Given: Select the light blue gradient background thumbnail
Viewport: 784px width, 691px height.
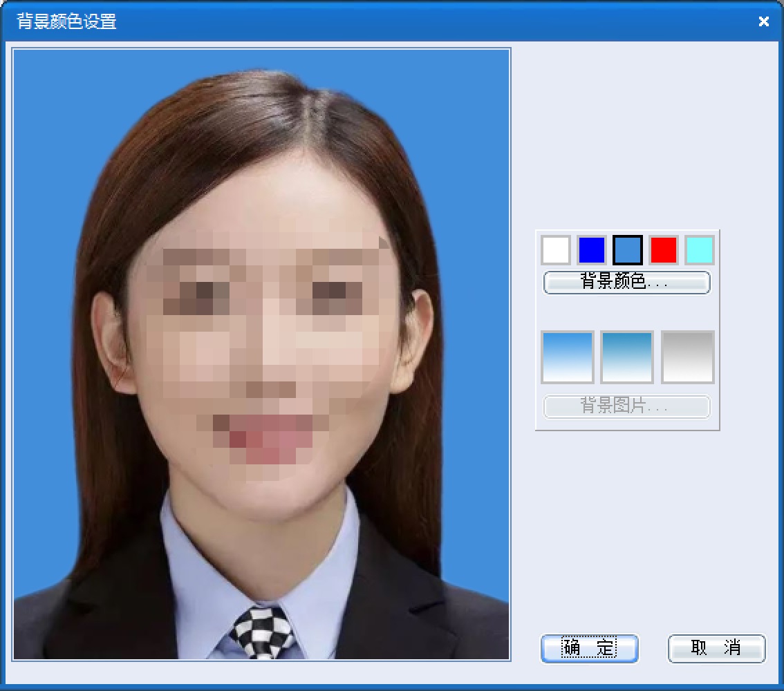Looking at the screenshot, I should [568, 357].
